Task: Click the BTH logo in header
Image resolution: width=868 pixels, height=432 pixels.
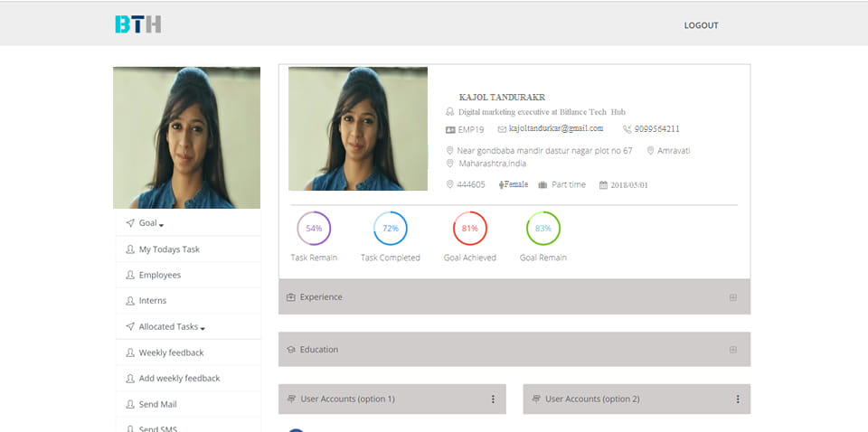Action: pos(137,24)
